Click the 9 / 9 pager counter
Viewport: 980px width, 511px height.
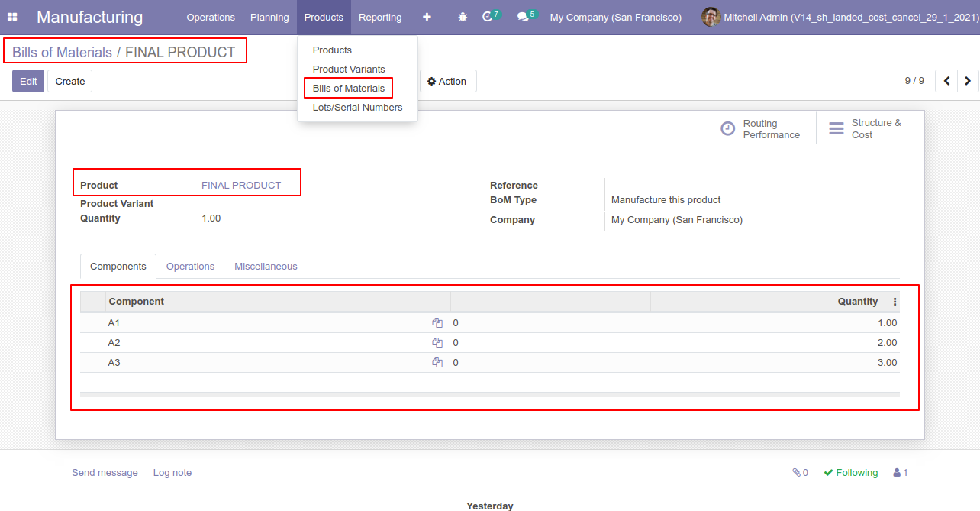point(914,81)
